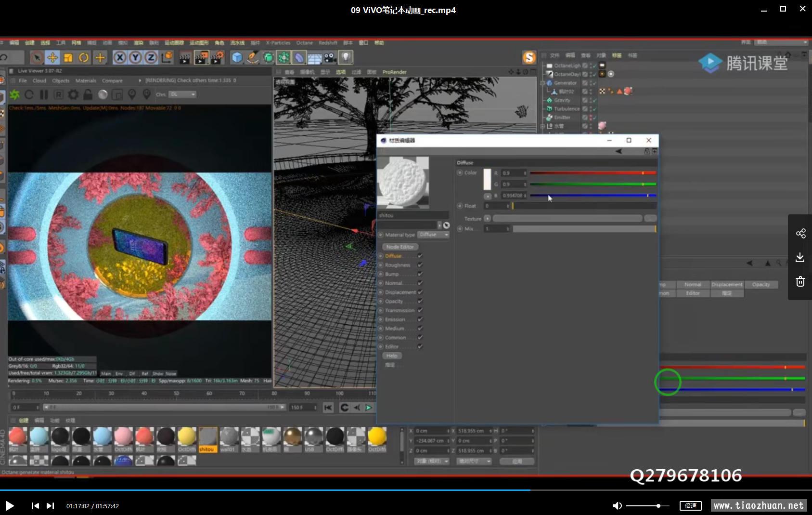The image size is (812, 515).
Task: Click the live selection arrow tool
Action: (x=37, y=58)
